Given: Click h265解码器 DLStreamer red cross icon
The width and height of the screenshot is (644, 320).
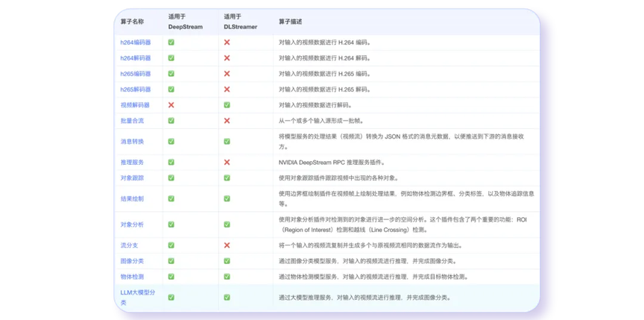Looking at the screenshot, I should click(x=227, y=90).
